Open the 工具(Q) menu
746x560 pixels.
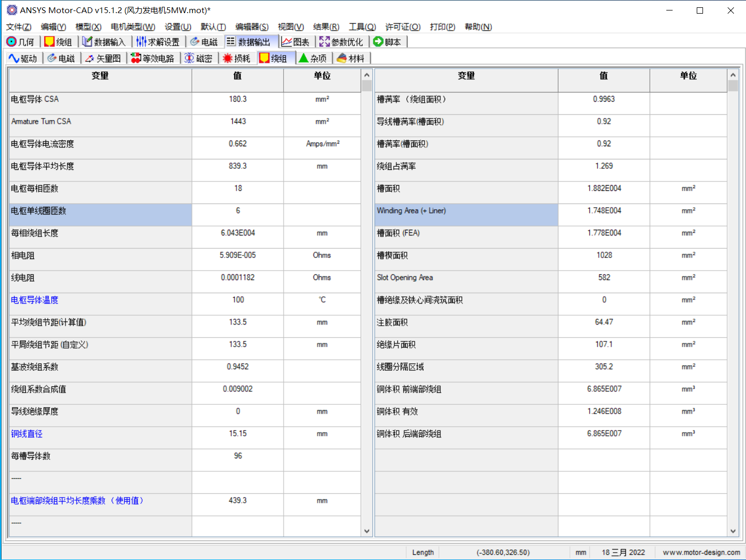point(362,27)
